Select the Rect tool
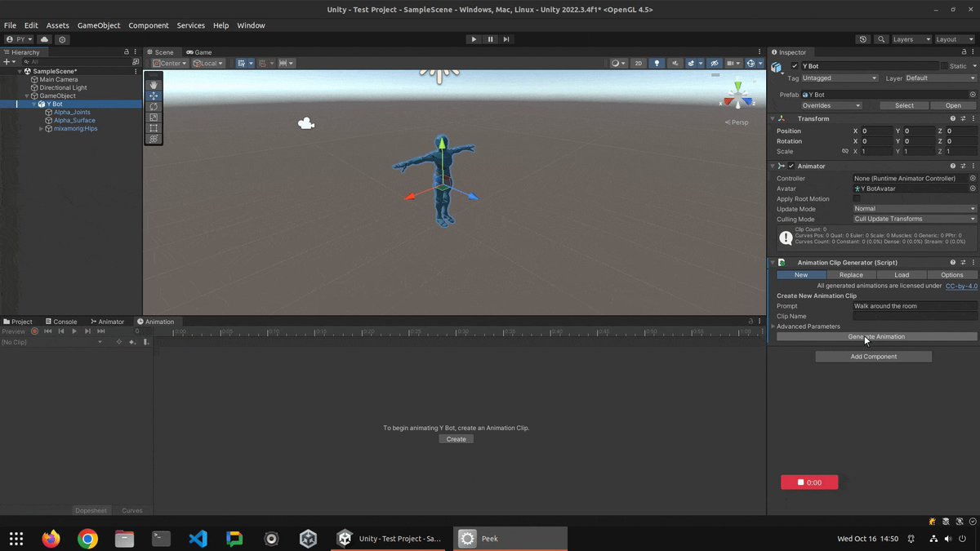 click(x=154, y=128)
